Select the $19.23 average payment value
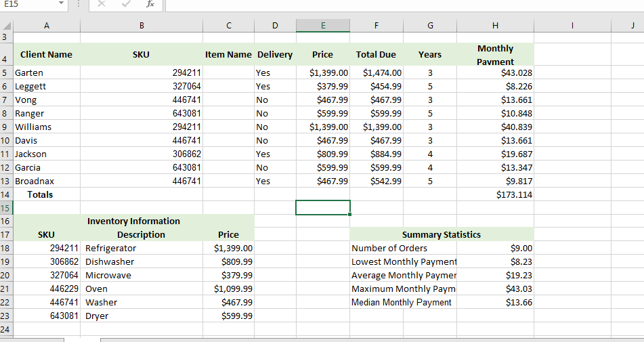The width and height of the screenshot is (644, 342). (x=495, y=276)
